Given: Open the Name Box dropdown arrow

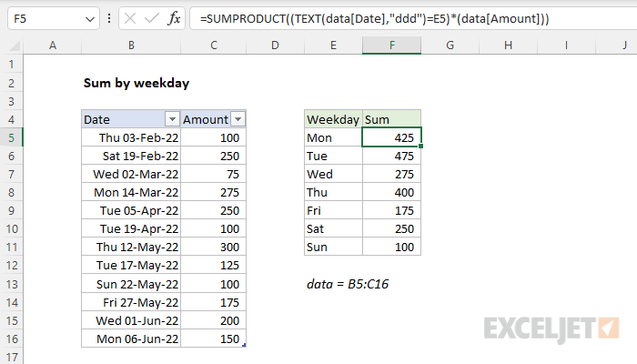Looking at the screenshot, I should pos(90,19).
